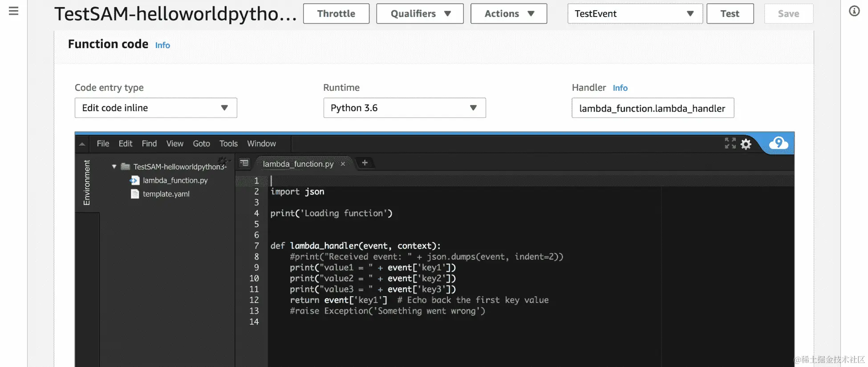Expand the Actions dropdown

tap(509, 13)
